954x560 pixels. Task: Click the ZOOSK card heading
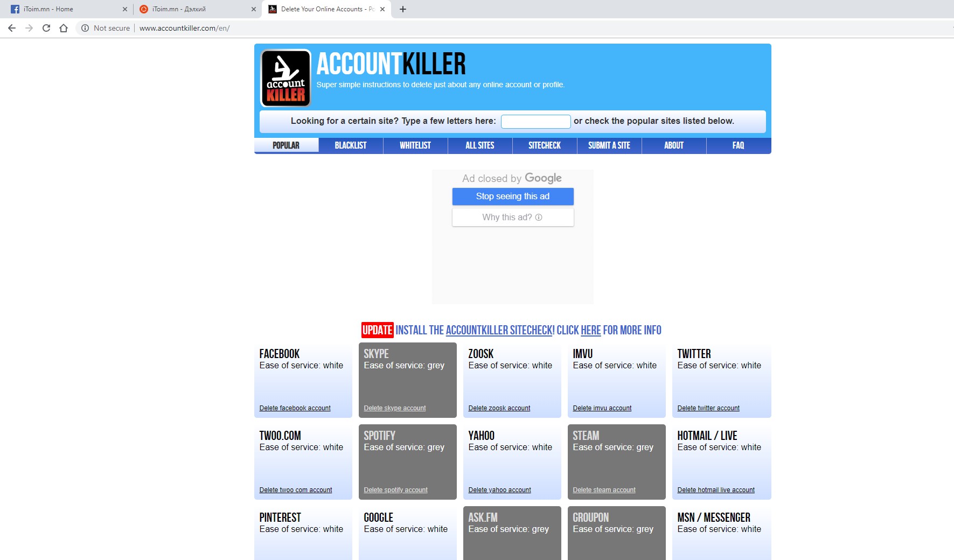click(481, 354)
